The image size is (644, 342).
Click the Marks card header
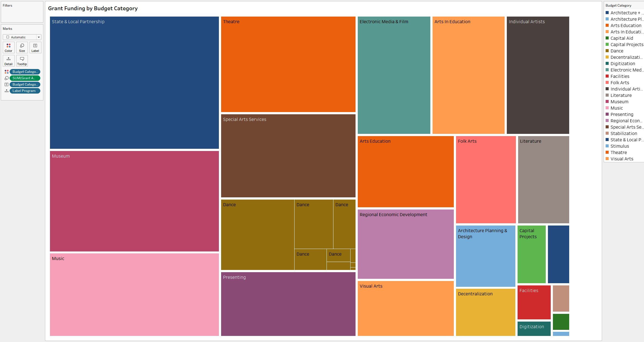tap(7, 29)
